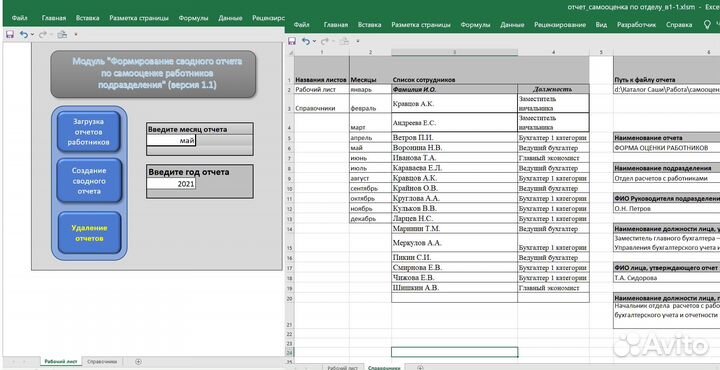Add new sheet in the right window
This screenshot has height=370, width=720.
click(x=420, y=368)
